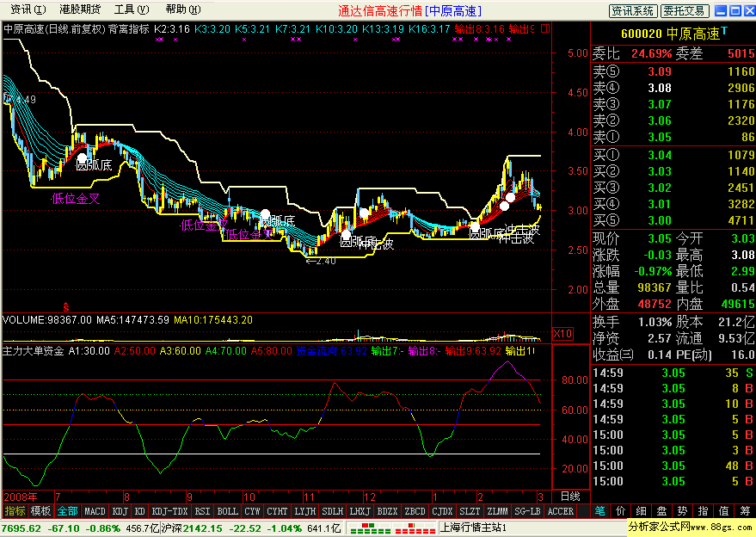The image size is (756, 537).
Task: Maximize the application window
Action: [735, 10]
